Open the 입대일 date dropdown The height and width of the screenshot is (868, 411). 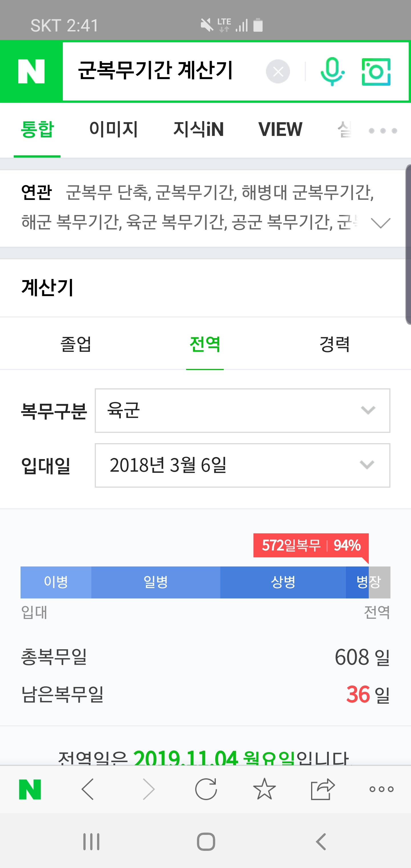tap(242, 465)
